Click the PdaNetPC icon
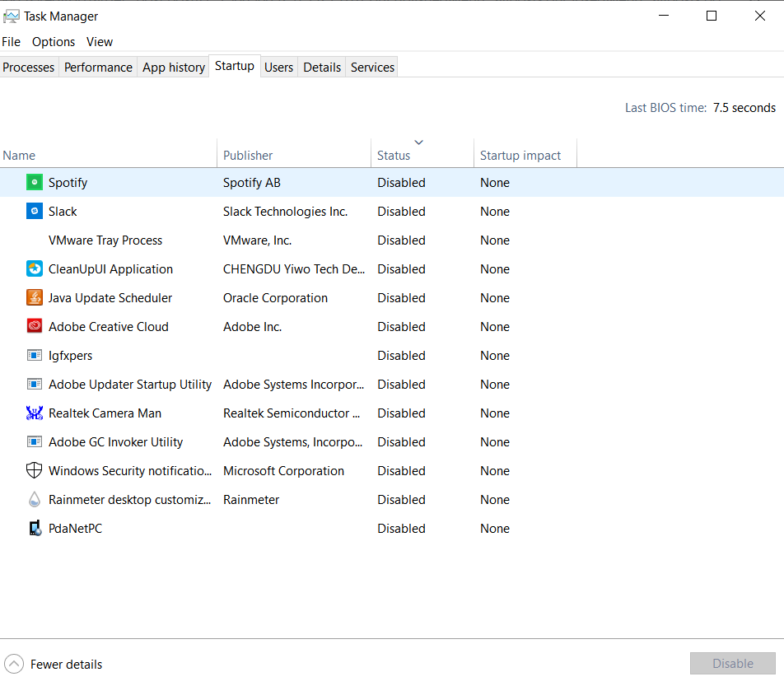 [x=34, y=529]
